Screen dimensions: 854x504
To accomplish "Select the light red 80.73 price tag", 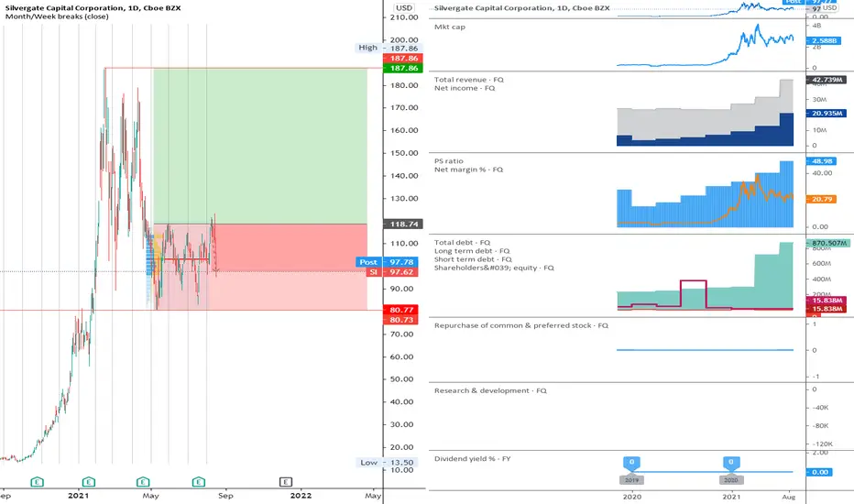I will (x=400, y=320).
